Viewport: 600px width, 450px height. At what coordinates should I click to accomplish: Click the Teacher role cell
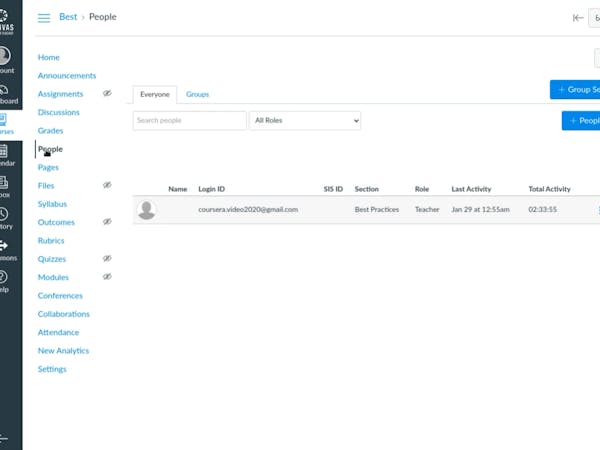pos(427,210)
